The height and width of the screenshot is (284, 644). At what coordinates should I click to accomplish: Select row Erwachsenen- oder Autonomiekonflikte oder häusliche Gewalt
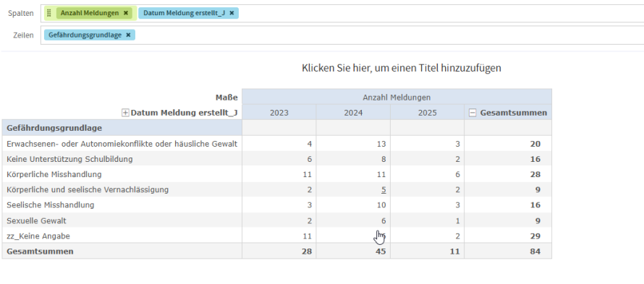click(x=122, y=144)
